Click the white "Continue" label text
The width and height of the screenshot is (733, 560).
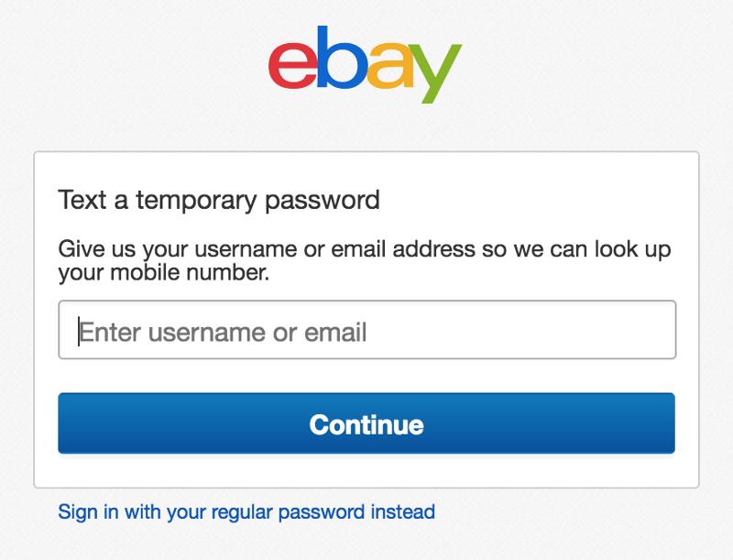366,424
